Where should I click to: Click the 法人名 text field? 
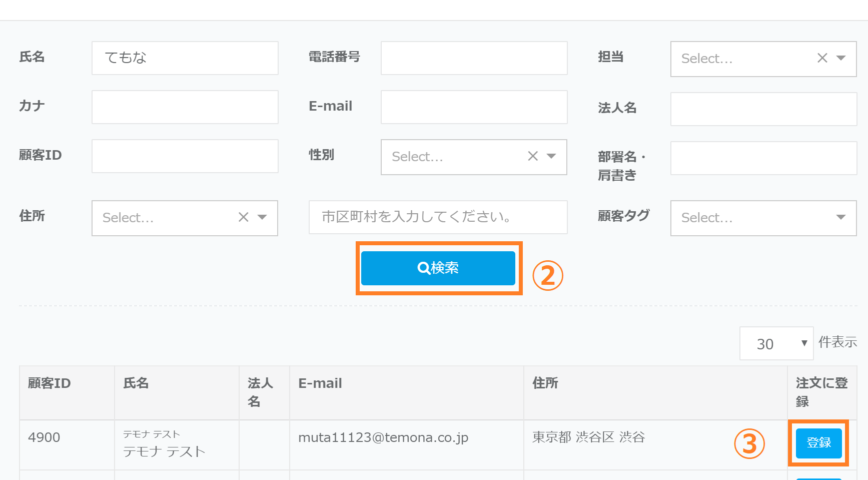coord(763,109)
